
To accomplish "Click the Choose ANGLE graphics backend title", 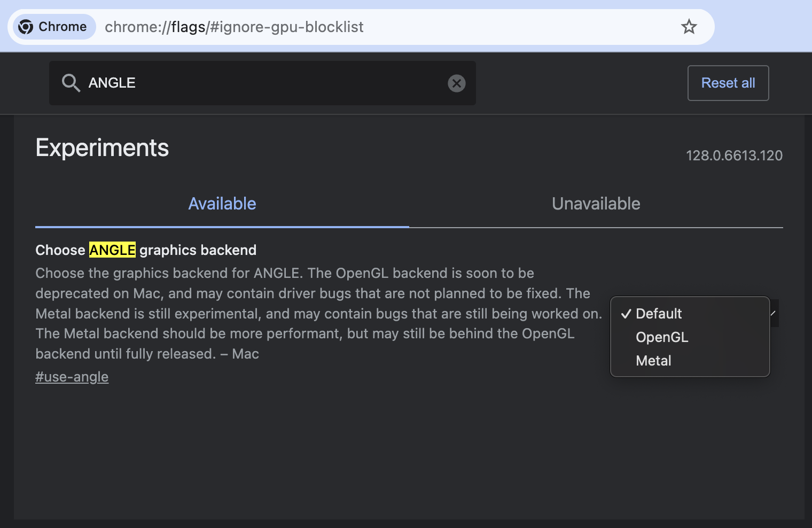I will [145, 250].
